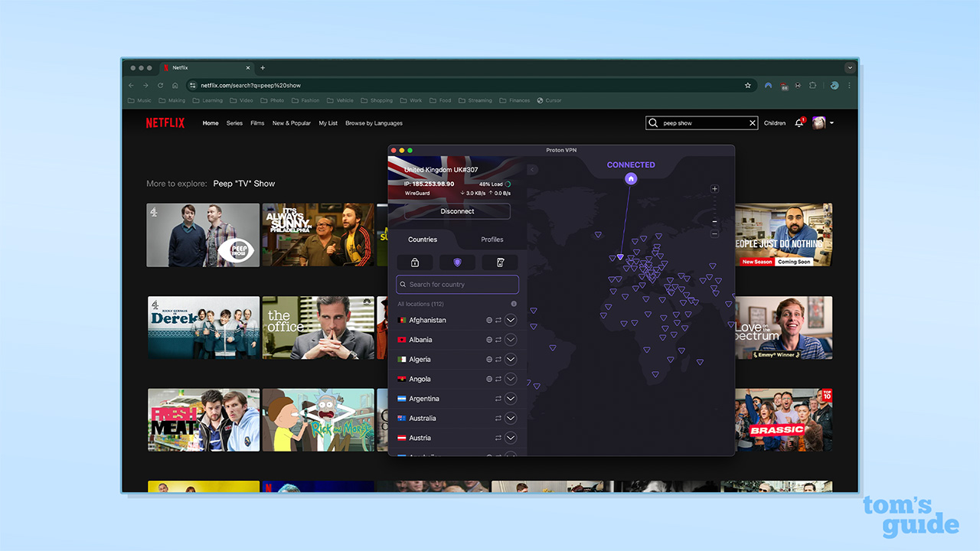Screen dimensions: 980x551
Task: Expand the Argentina server list
Action: 511,399
